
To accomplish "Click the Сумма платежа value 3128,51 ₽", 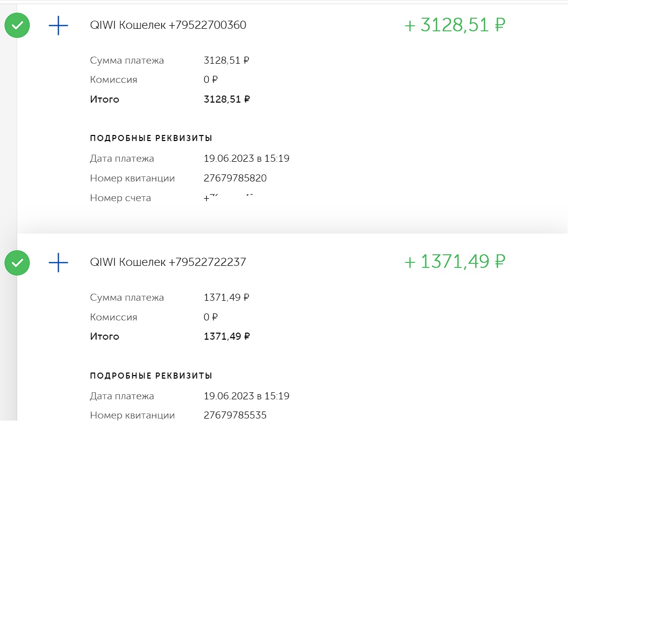I will (226, 61).
